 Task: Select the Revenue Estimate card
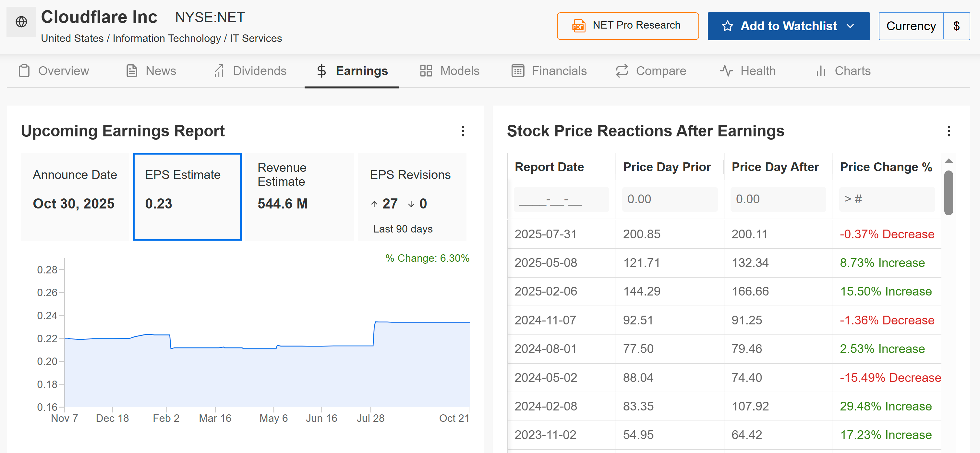[x=299, y=196]
